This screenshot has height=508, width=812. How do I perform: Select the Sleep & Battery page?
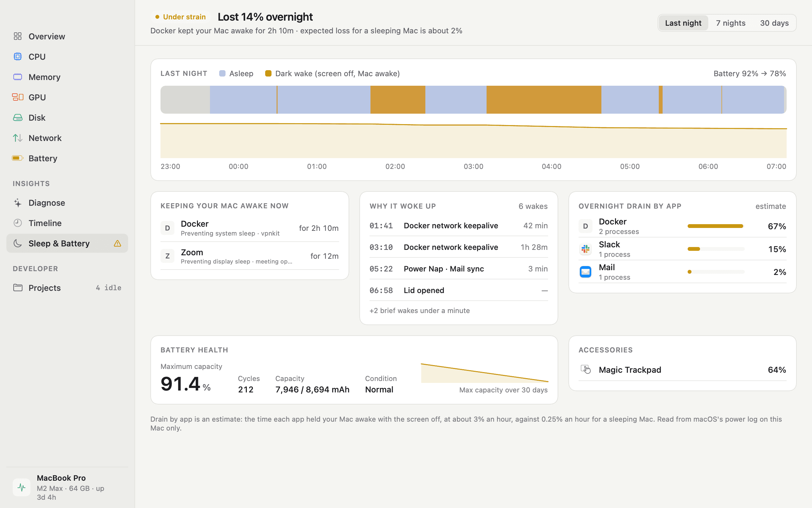pyautogui.click(x=67, y=243)
